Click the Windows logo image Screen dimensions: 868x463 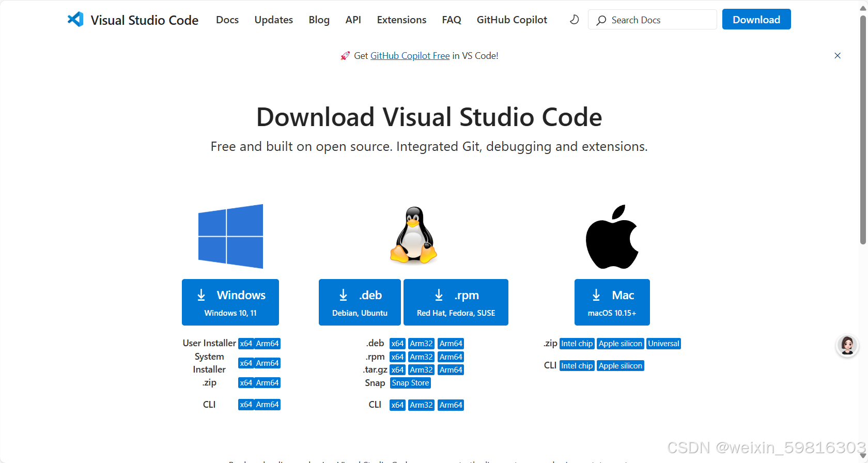coord(230,236)
